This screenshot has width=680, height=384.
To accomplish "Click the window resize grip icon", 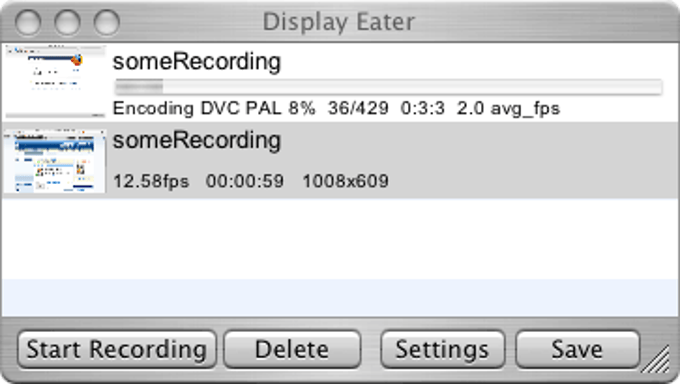I will (656, 359).
